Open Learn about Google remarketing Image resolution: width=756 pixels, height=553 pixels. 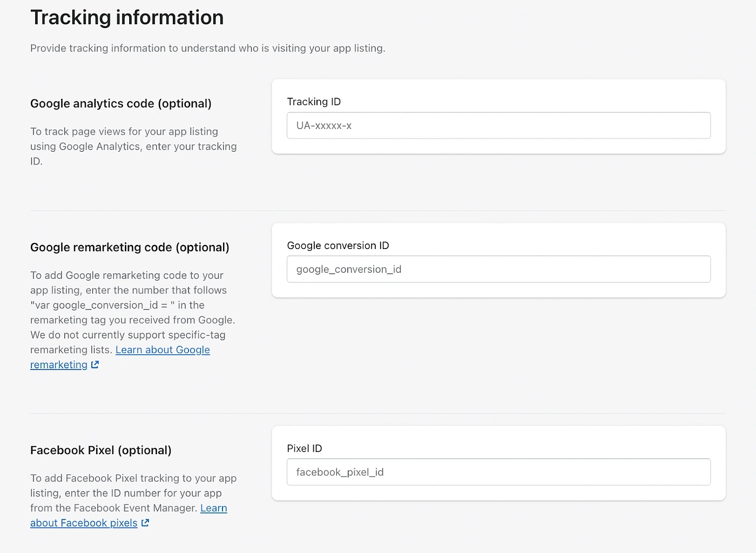click(x=162, y=350)
